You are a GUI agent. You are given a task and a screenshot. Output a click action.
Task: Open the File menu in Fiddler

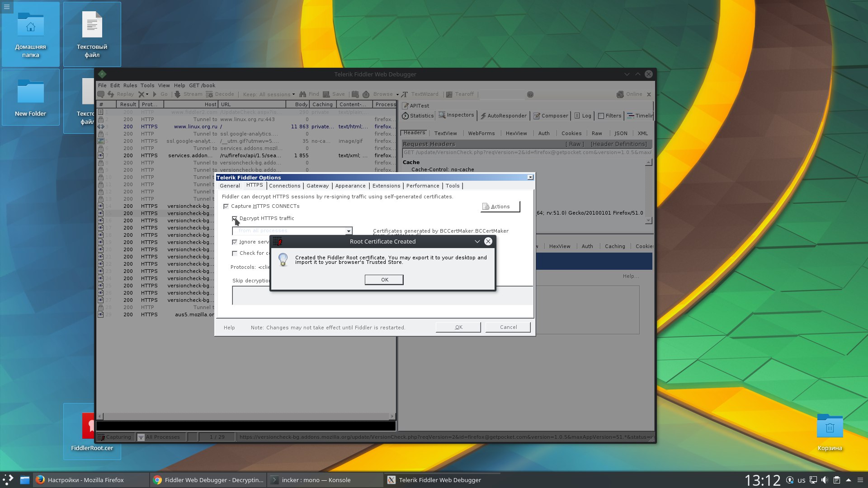(x=102, y=85)
